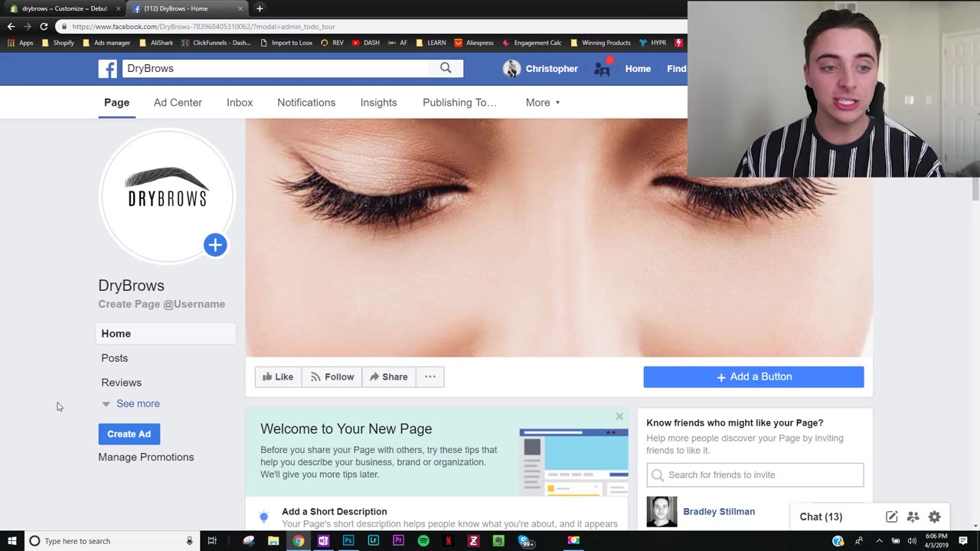
Task: Click the lightbulb icon beside Short Description
Action: click(264, 517)
